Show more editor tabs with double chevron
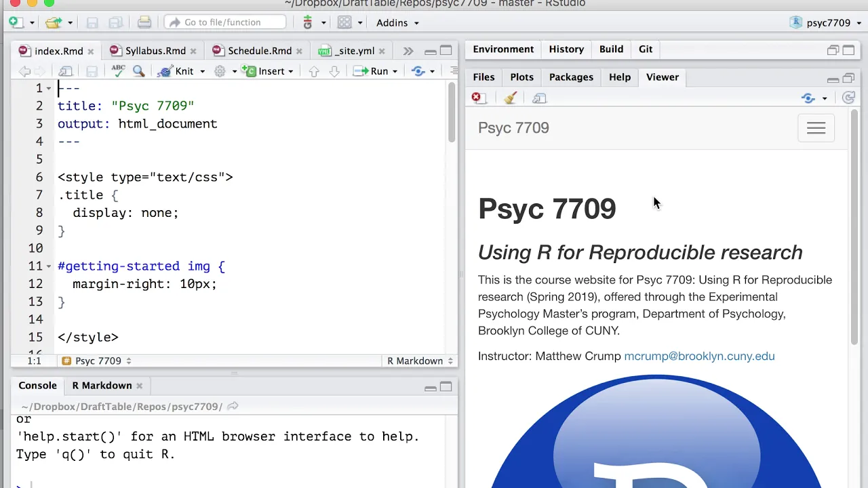The height and width of the screenshot is (488, 868). [408, 51]
